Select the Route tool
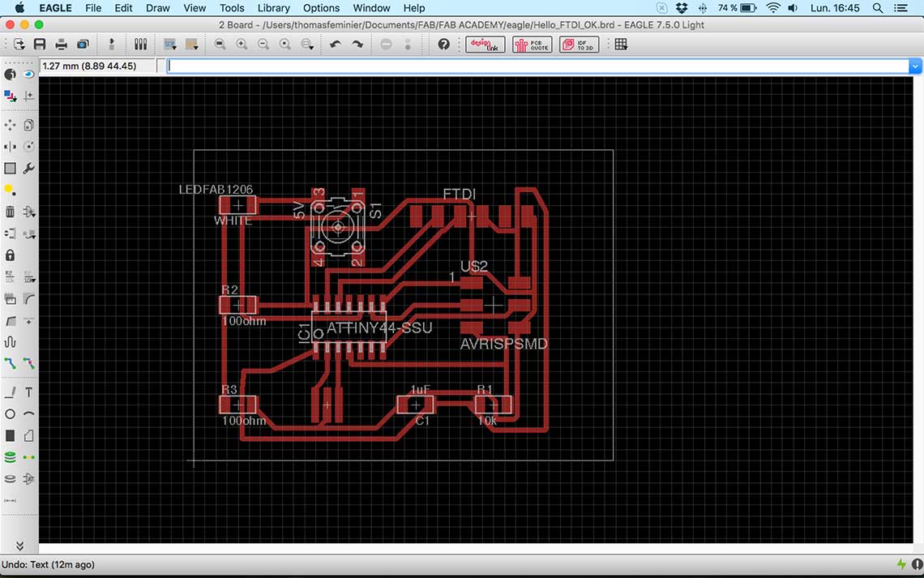 click(x=10, y=363)
